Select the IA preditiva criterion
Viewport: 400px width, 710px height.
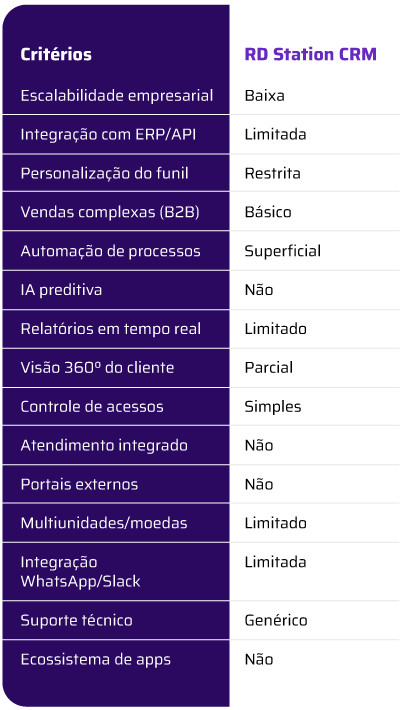(x=61, y=290)
